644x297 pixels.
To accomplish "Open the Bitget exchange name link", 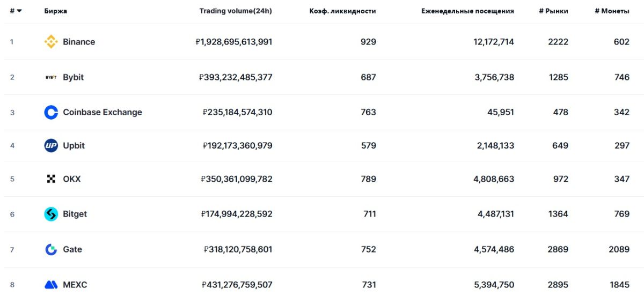I will tap(75, 214).
